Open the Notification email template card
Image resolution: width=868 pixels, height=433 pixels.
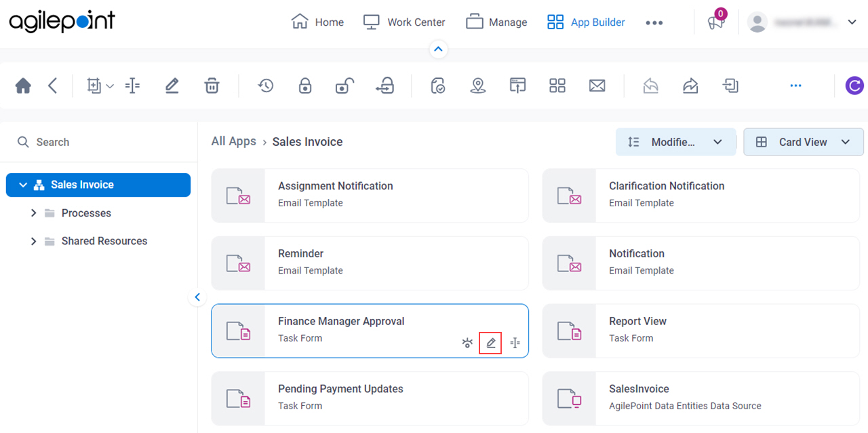701,263
